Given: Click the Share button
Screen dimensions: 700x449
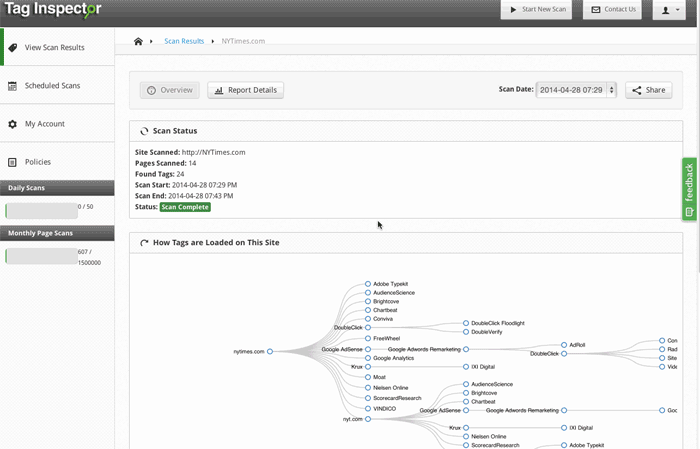Looking at the screenshot, I should tap(648, 90).
